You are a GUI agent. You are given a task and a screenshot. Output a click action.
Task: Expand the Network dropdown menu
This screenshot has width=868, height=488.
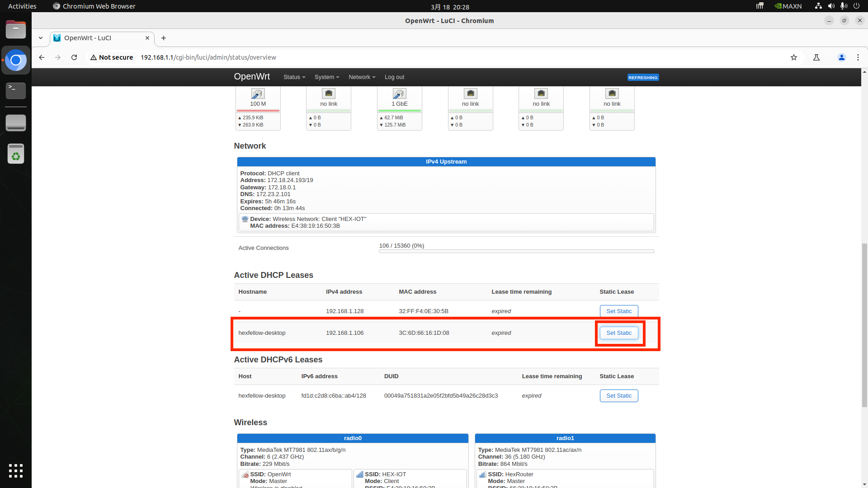(x=362, y=77)
